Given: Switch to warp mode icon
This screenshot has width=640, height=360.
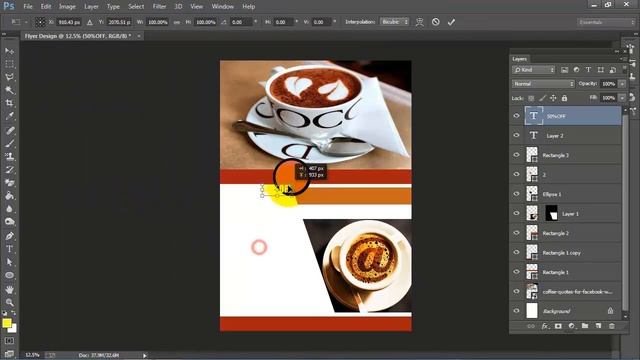Looking at the screenshot, I should [x=420, y=22].
